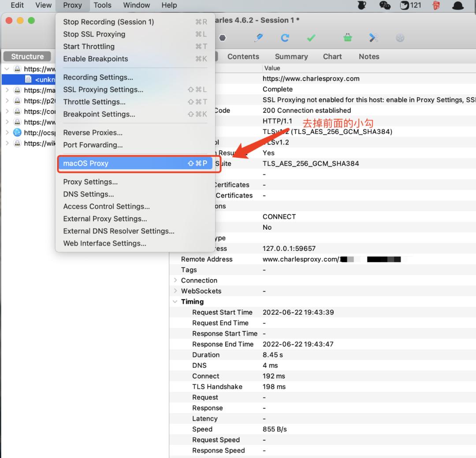Open Breakpoint Settings...
Screen dimensions: 476x458
135,114
